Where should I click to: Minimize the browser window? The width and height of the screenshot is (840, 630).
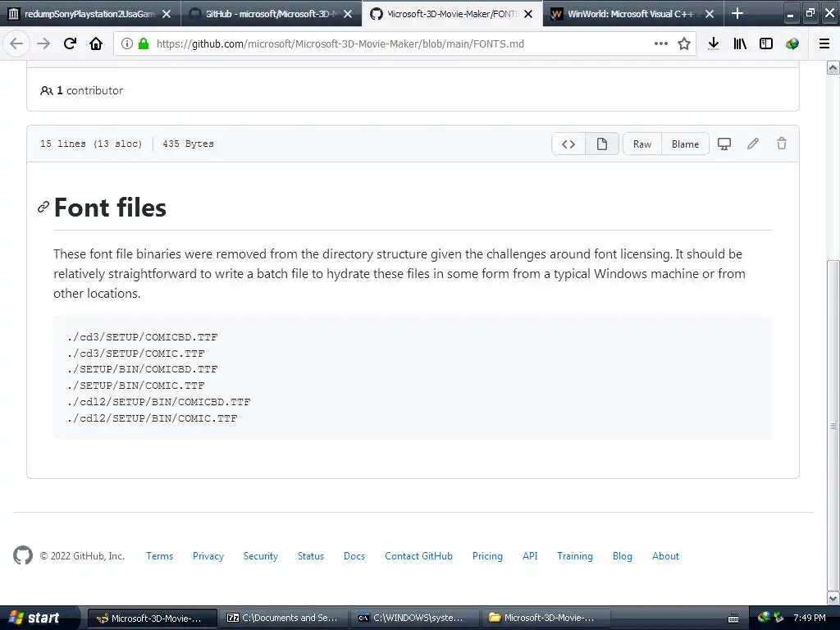[790, 13]
